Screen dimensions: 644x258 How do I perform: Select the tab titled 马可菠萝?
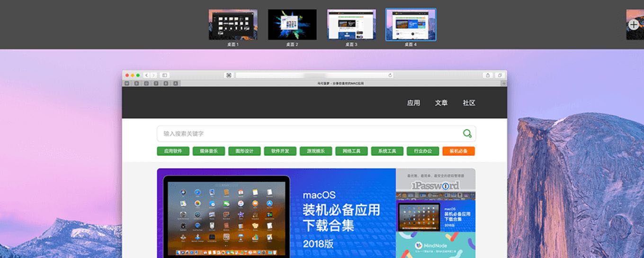[x=340, y=83]
